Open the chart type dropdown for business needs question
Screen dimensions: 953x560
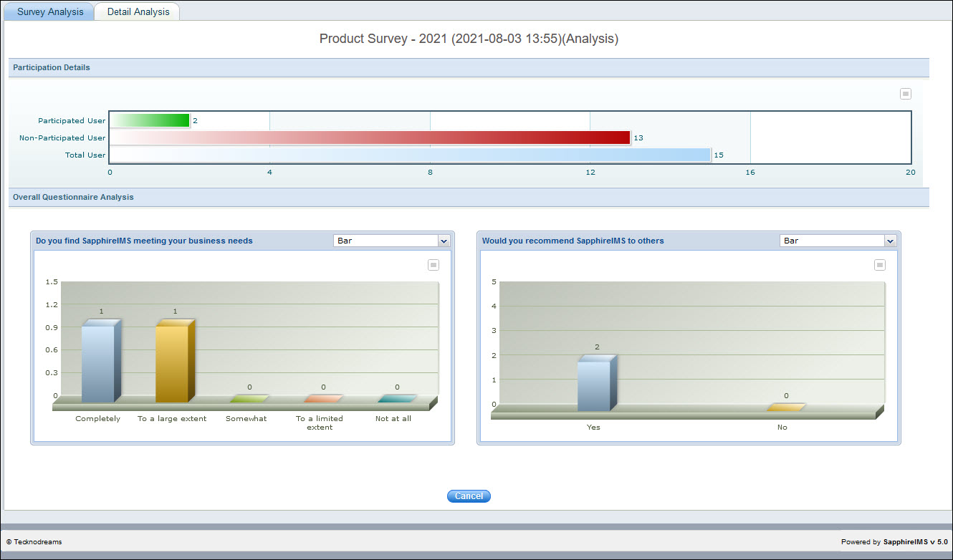click(391, 241)
